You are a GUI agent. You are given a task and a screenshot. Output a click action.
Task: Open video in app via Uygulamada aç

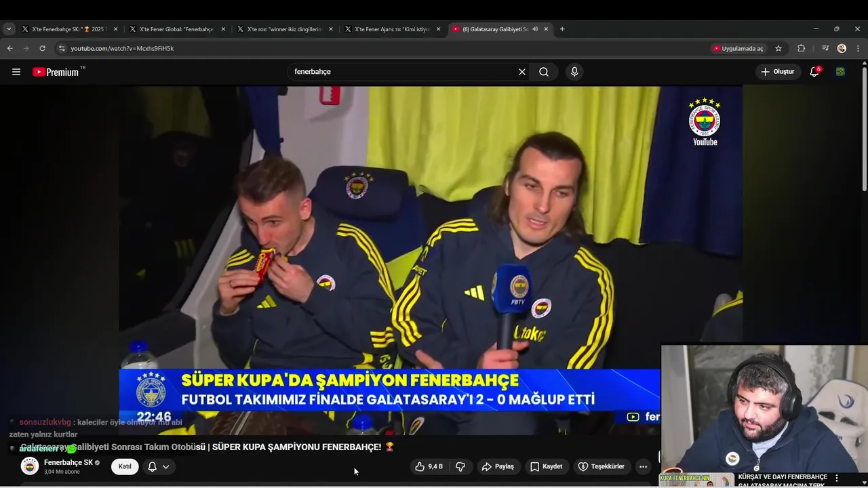click(x=738, y=49)
